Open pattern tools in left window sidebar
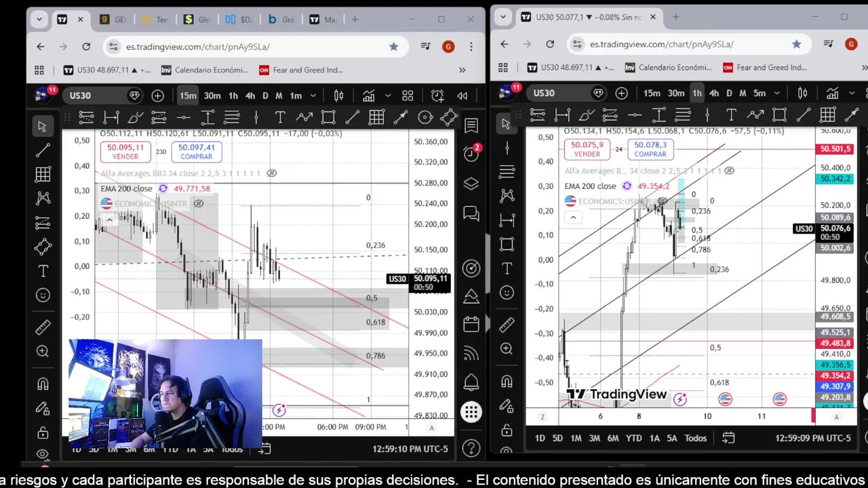The height and width of the screenshot is (488, 868). (42, 198)
